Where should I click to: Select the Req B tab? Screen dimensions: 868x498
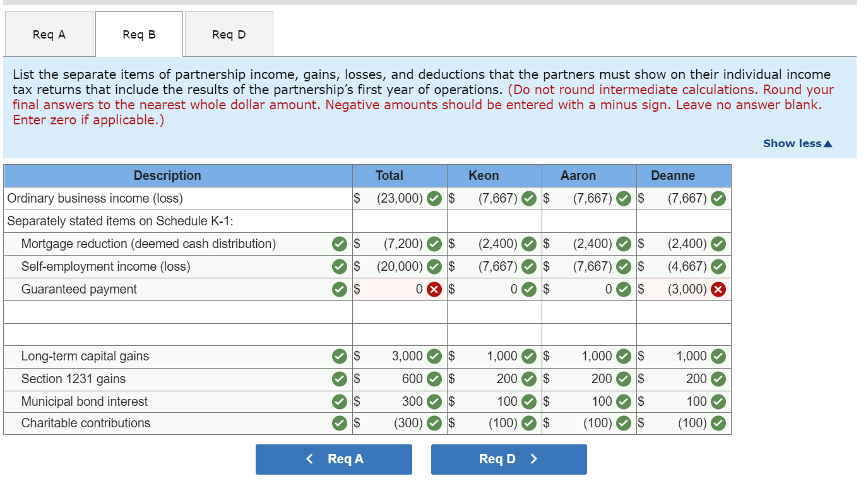point(139,34)
